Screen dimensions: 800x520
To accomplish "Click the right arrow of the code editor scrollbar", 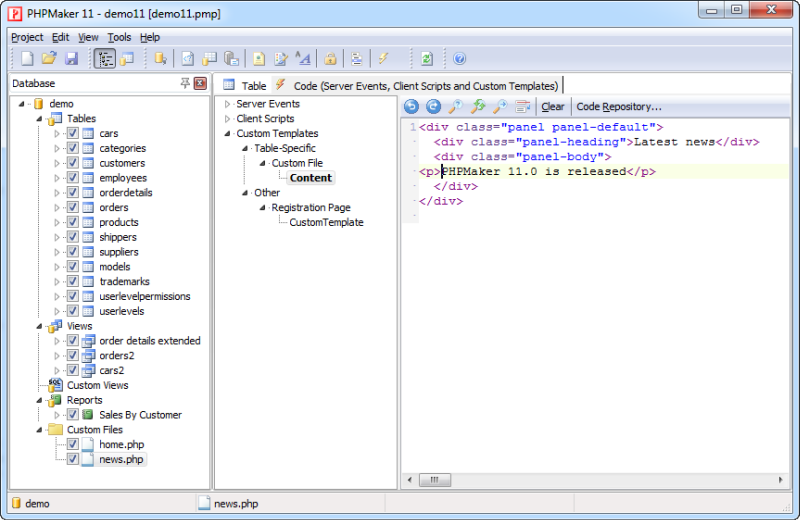I will 780,480.
